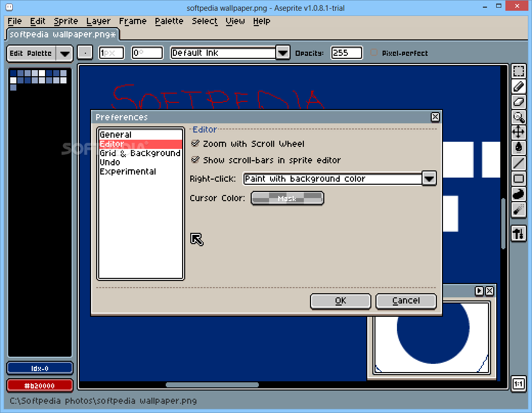The image size is (532, 413).
Task: Select the Contour blob tool
Action: 518,194
